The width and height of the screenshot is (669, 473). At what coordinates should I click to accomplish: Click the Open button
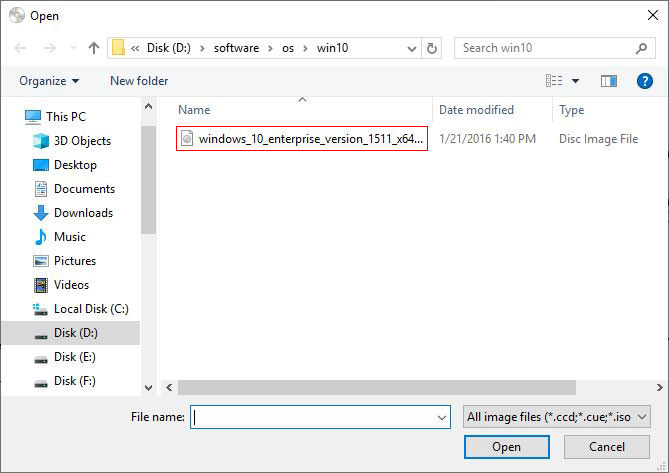tap(507, 447)
